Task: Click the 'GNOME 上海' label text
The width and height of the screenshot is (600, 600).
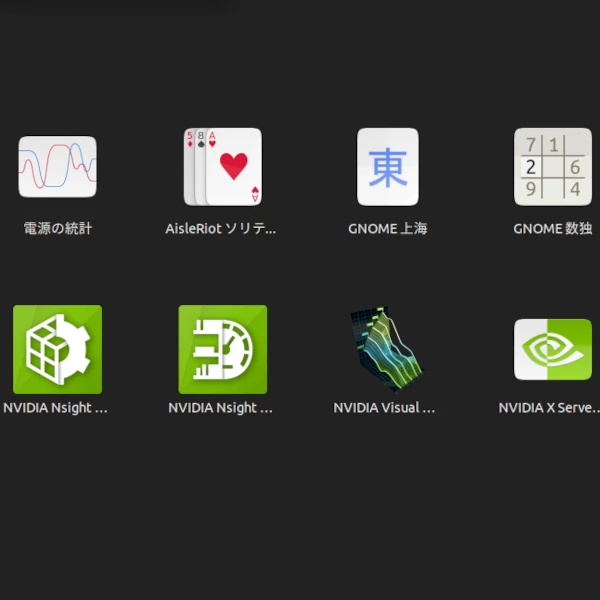Action: click(388, 228)
